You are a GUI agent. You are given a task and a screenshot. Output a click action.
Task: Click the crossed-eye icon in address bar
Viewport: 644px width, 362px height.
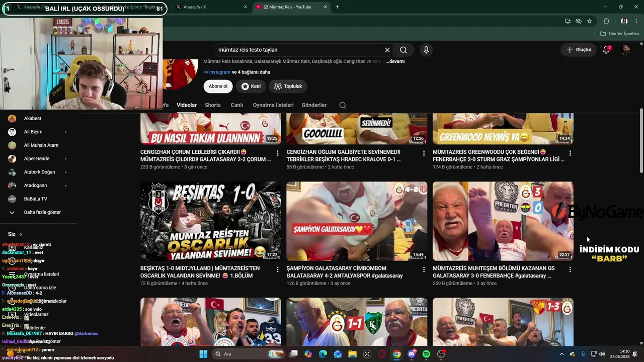[x=579, y=21]
